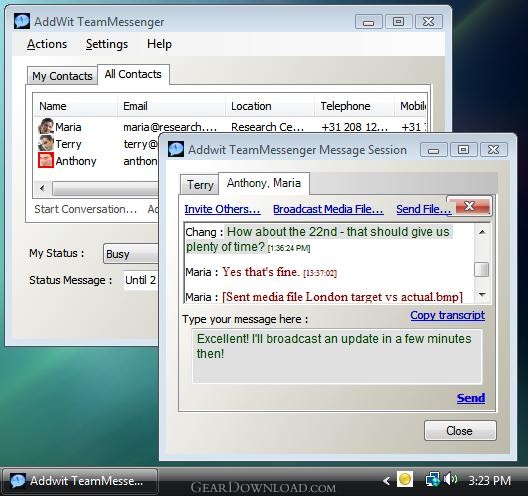Close the Anthony, Maria conversation tab with red X
528x496 pixels.
(470, 206)
